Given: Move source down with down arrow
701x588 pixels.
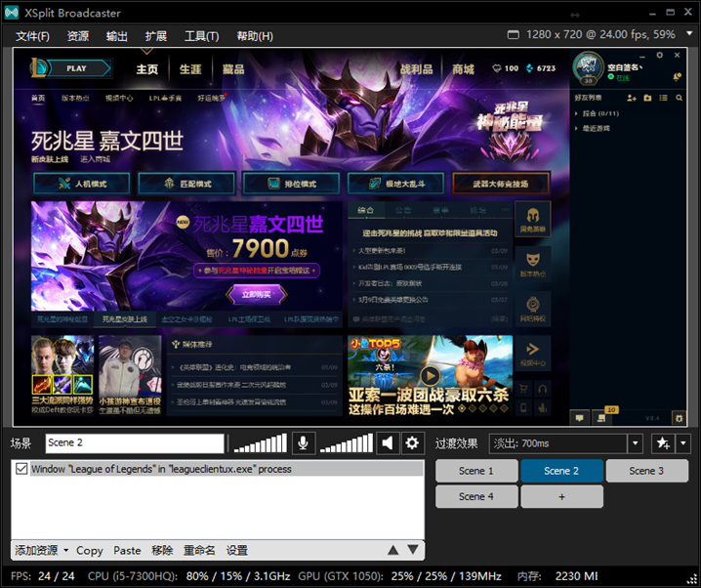Looking at the screenshot, I should pyautogui.click(x=413, y=550).
